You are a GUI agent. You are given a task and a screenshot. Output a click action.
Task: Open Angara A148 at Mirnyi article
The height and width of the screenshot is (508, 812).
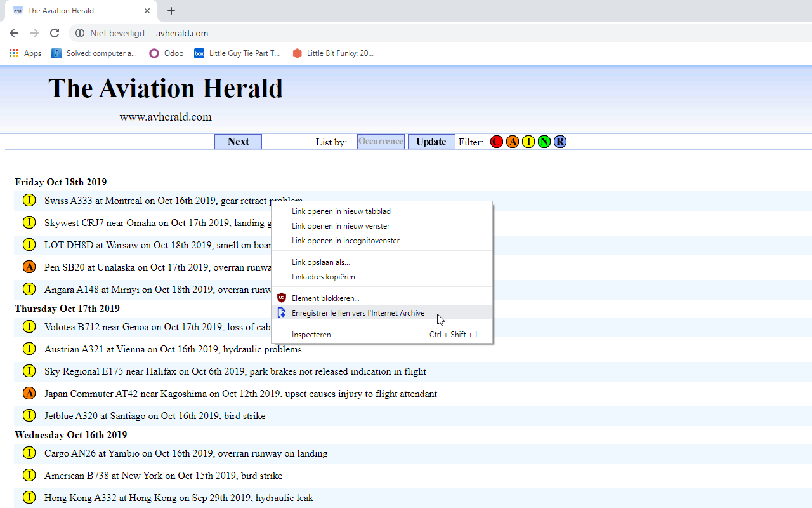click(x=157, y=290)
